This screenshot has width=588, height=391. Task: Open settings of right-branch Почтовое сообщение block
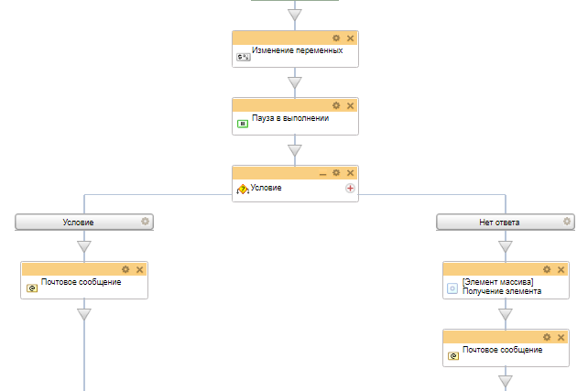(x=547, y=336)
